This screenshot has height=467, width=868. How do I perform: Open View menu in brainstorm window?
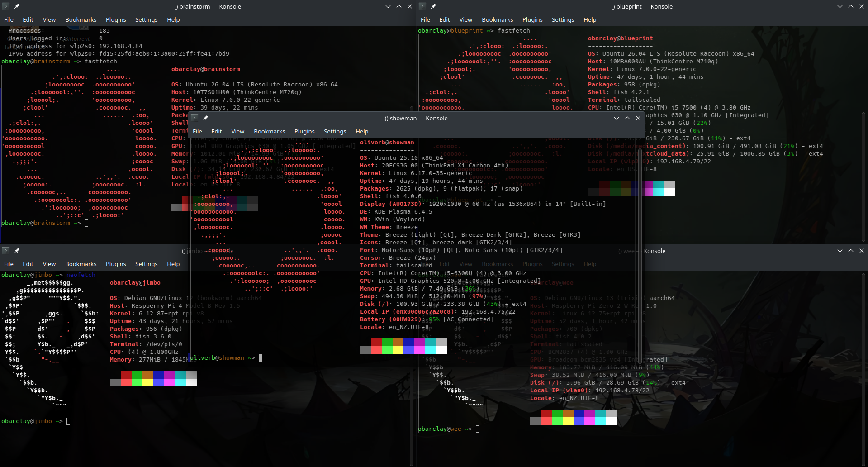(49, 19)
